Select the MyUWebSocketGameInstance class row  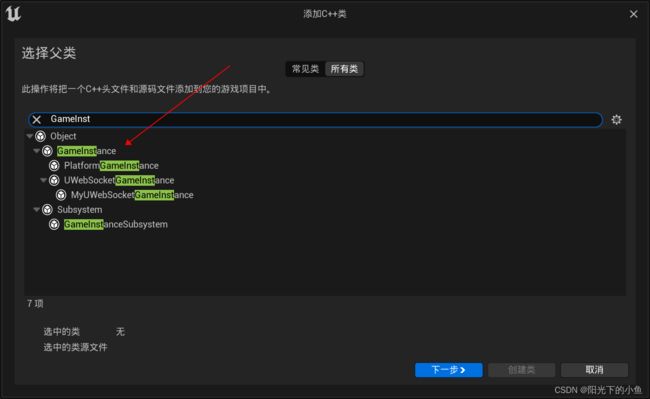pyautogui.click(x=325, y=195)
